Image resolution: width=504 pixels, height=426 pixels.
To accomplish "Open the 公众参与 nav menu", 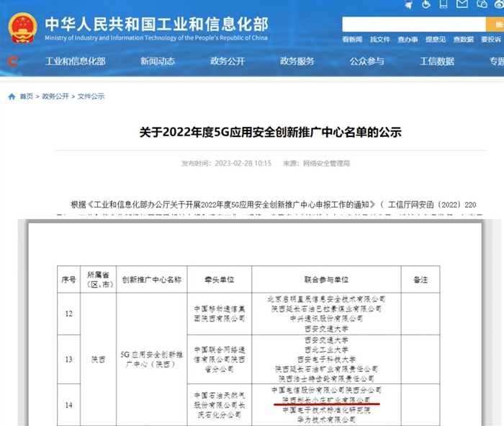I will (366, 61).
